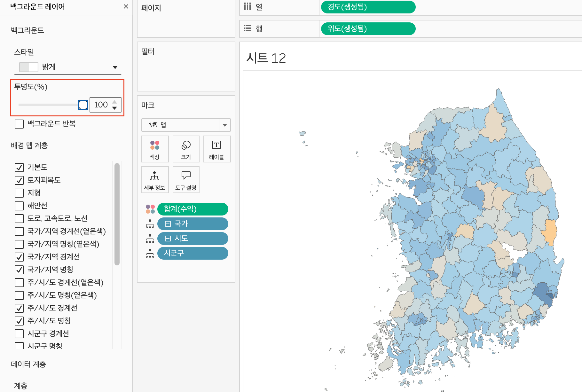
Task: Uncheck the 토지피복도 map layer
Action: pyautogui.click(x=19, y=180)
